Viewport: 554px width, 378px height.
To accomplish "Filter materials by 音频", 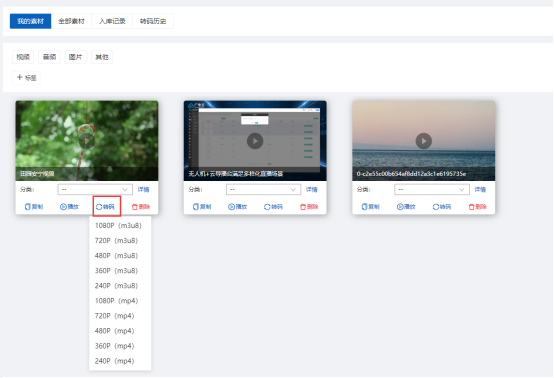I will click(49, 57).
